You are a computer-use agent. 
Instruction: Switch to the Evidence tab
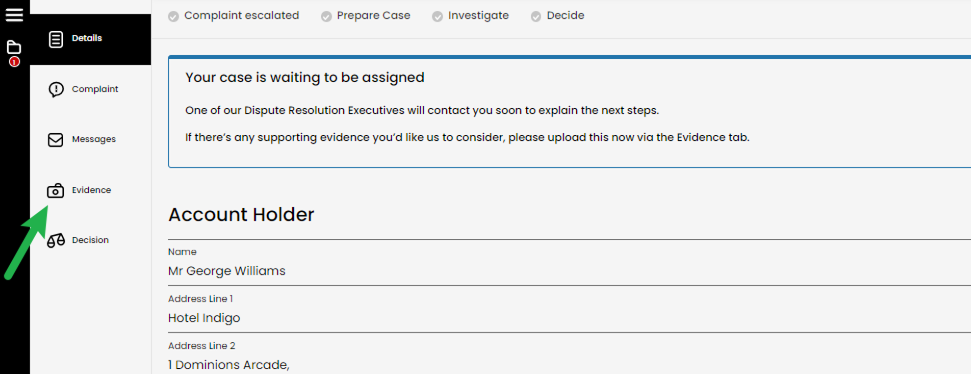(92, 190)
